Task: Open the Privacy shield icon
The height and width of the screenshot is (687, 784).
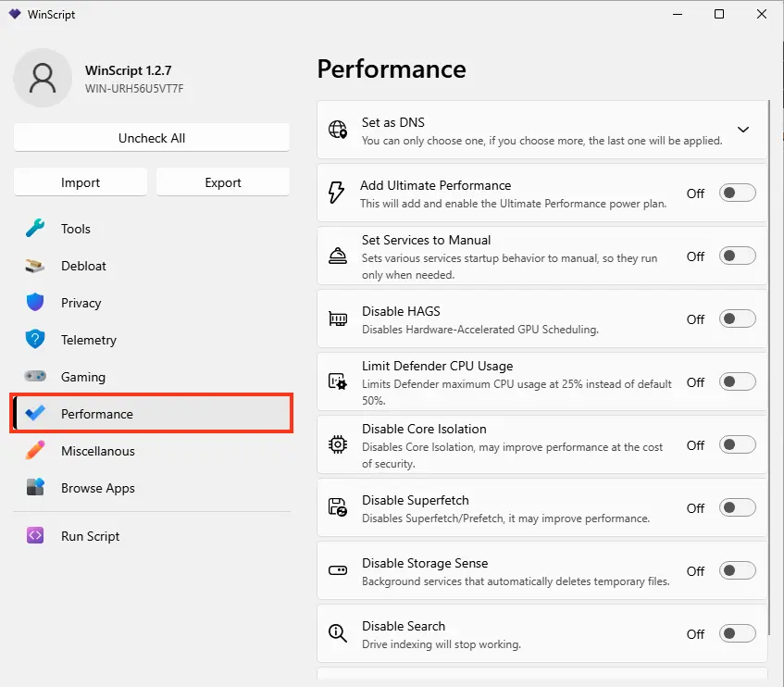Action: point(35,303)
